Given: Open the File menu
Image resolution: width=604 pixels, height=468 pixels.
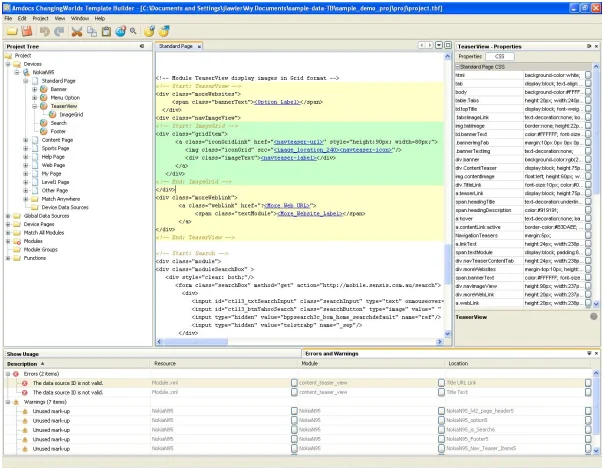Looking at the screenshot, I should click(8, 18).
